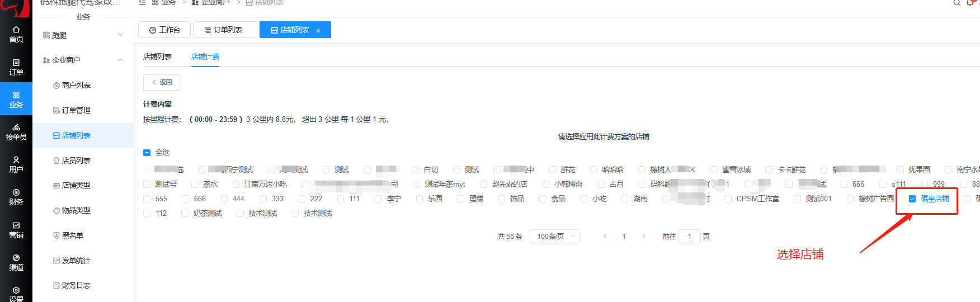Switch to the 店铺计费 sub-tab
980x302 pixels.
point(205,56)
